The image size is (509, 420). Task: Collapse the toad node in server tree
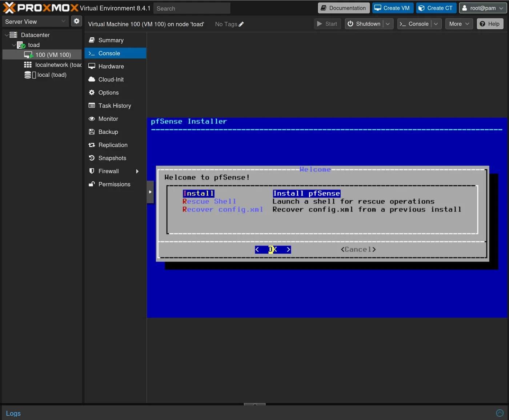coord(14,45)
